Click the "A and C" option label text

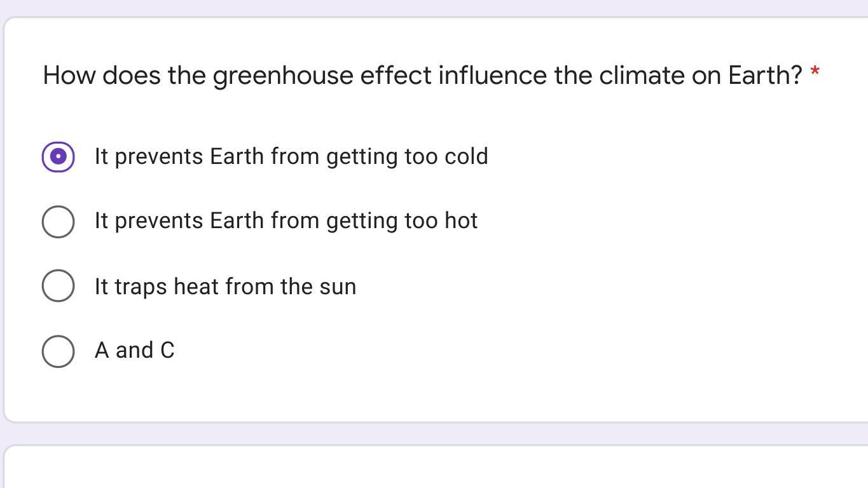134,351
